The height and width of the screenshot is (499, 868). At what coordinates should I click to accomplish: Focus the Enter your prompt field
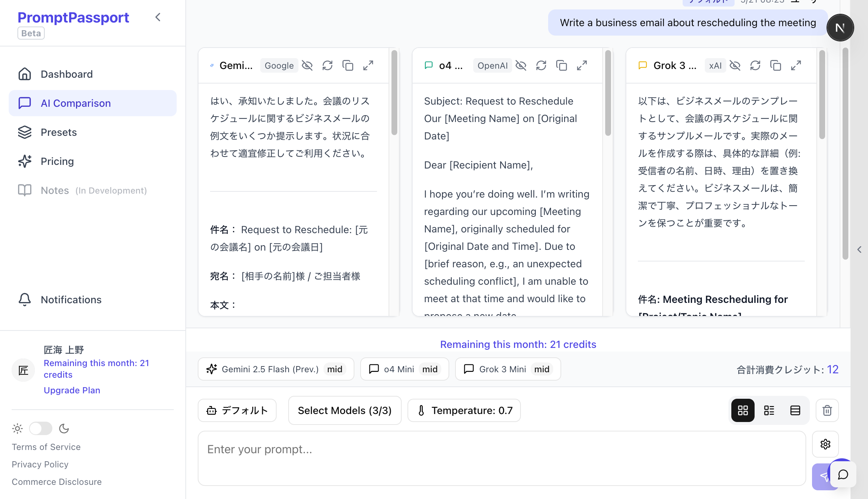[502, 458]
